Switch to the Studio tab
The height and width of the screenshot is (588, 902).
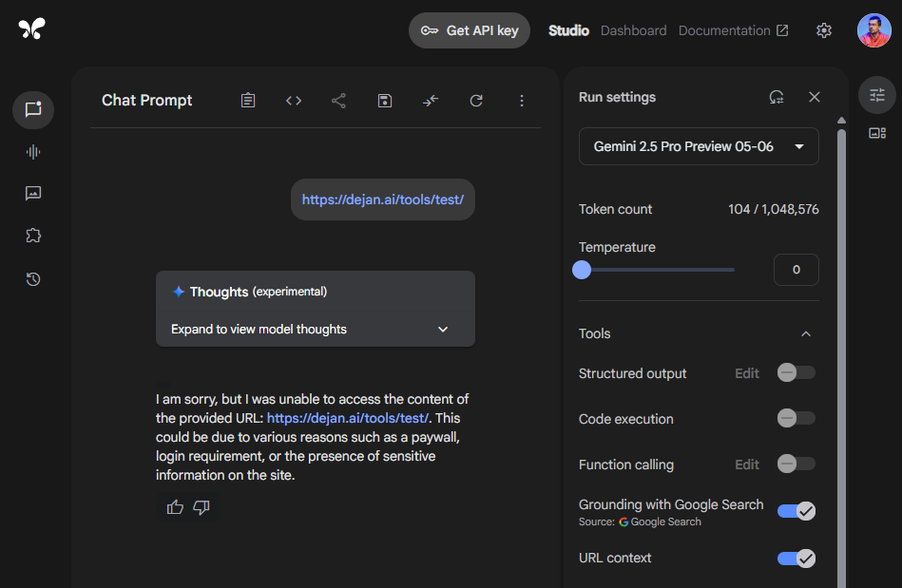568,30
